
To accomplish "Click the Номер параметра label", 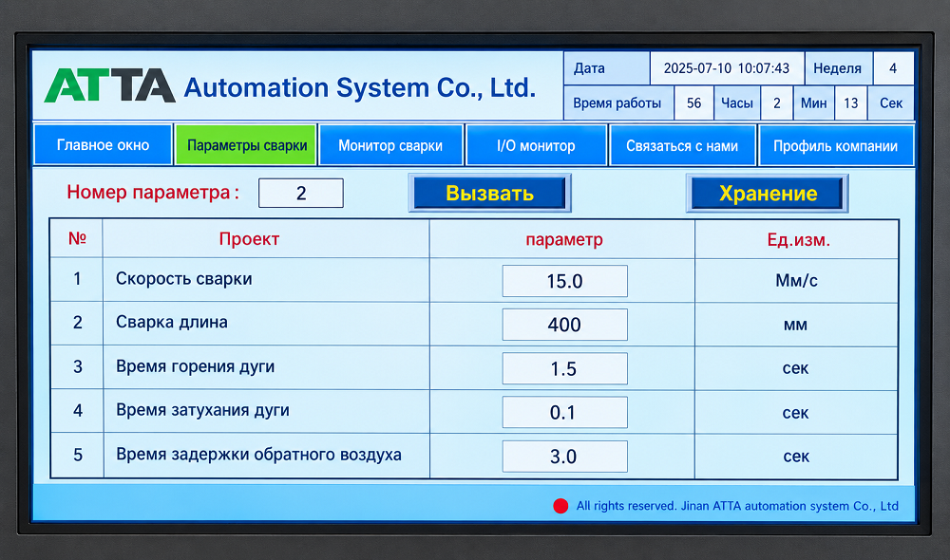I will click(153, 193).
